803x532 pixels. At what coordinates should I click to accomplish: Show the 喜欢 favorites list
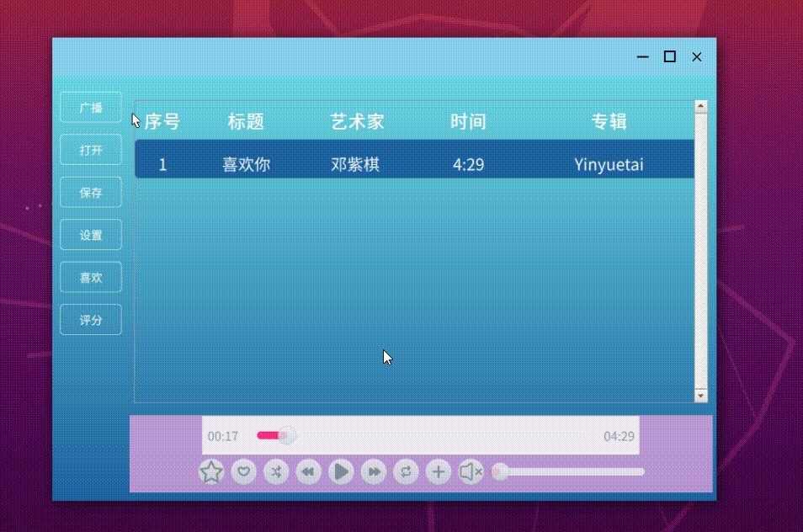[x=91, y=278]
